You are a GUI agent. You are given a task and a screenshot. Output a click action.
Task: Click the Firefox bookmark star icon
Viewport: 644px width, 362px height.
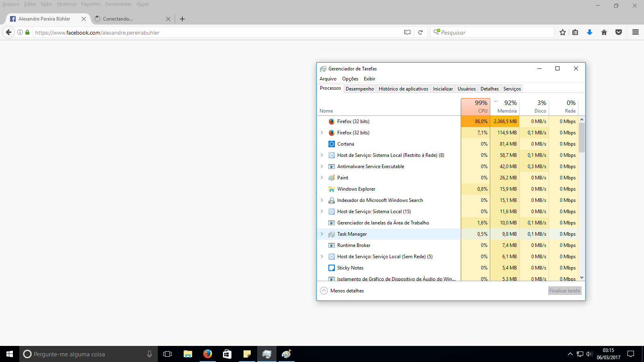click(x=563, y=33)
